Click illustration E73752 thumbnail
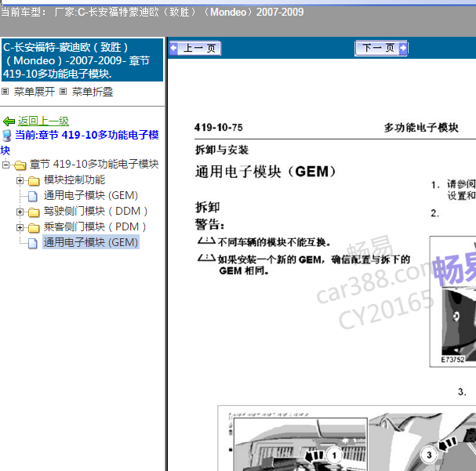The height and width of the screenshot is (471, 476). [x=452, y=302]
